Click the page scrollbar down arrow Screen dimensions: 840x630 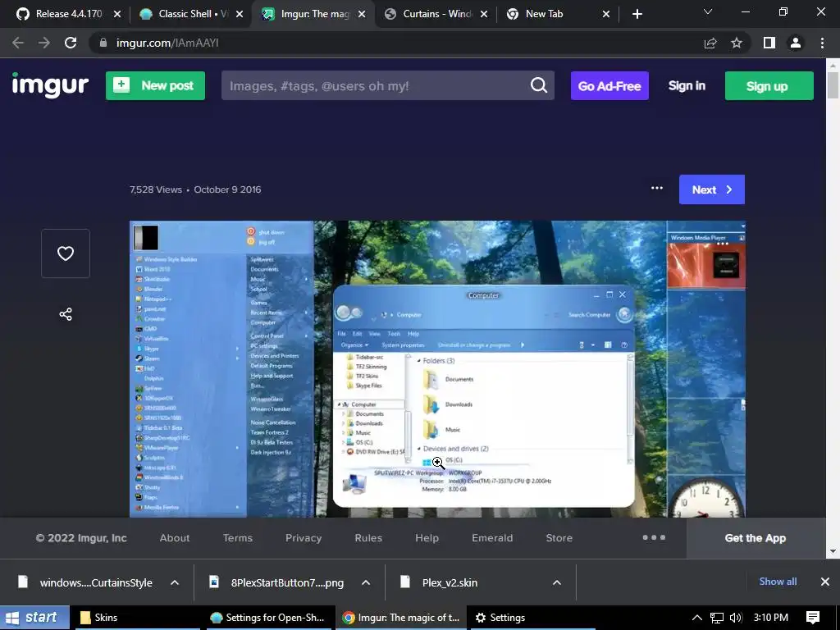pyautogui.click(x=833, y=551)
